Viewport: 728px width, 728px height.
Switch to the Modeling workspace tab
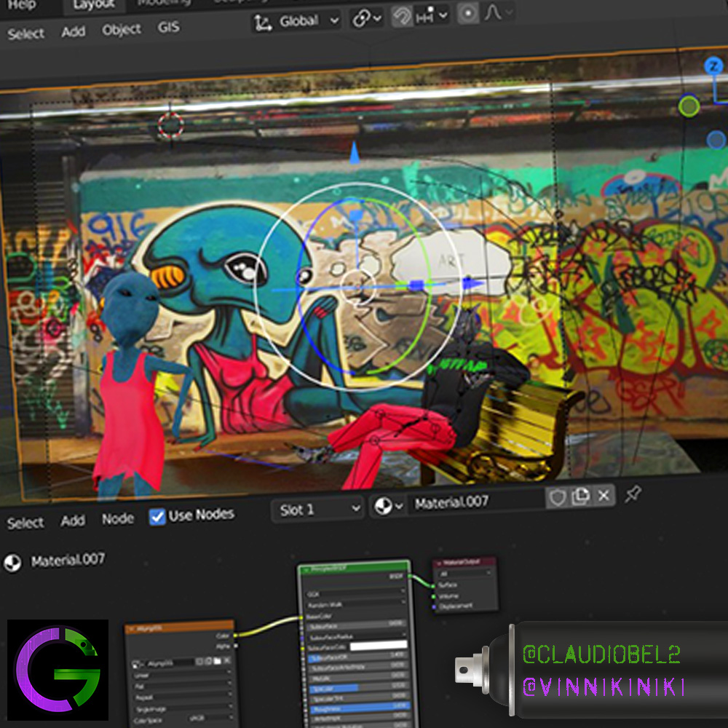tap(163, 3)
